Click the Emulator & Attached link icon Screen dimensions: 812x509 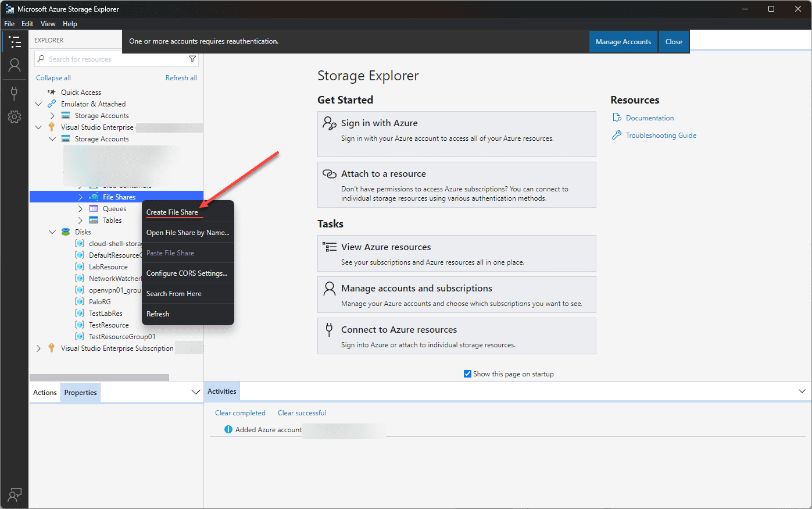[52, 104]
